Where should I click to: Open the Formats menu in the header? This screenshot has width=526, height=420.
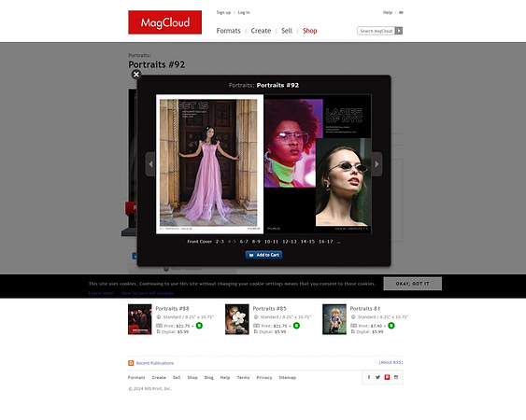(x=229, y=31)
